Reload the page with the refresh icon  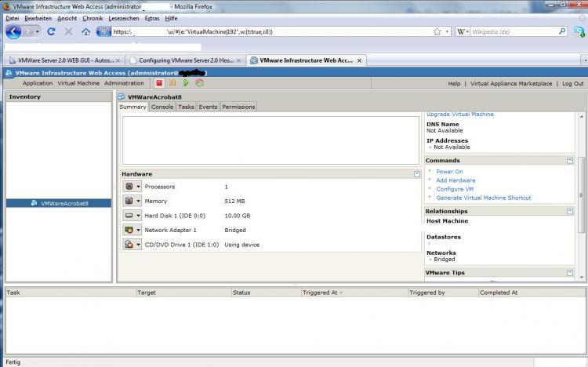pyautogui.click(x=52, y=32)
